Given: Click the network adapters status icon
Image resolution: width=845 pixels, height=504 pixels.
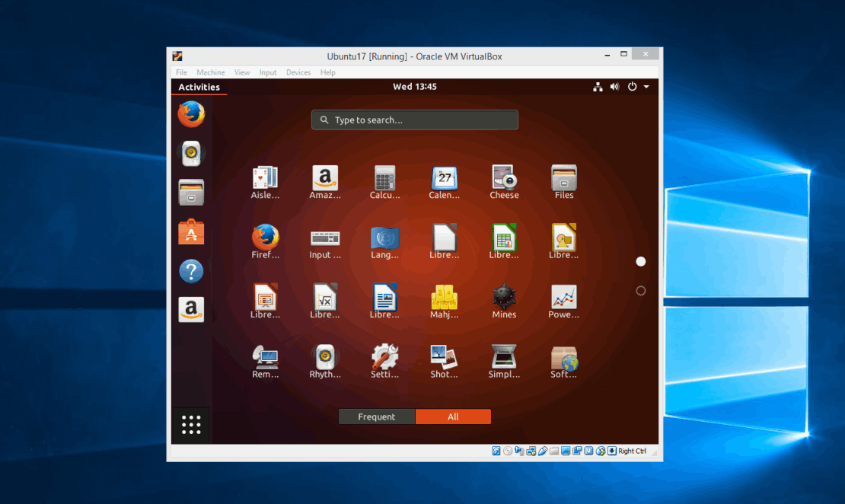Looking at the screenshot, I should tap(531, 451).
